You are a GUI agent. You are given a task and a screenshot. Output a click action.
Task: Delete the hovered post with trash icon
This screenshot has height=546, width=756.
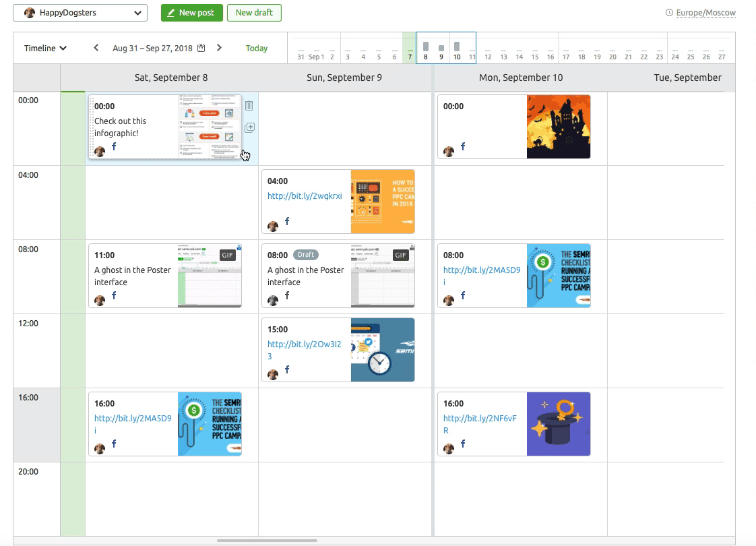pyautogui.click(x=249, y=105)
